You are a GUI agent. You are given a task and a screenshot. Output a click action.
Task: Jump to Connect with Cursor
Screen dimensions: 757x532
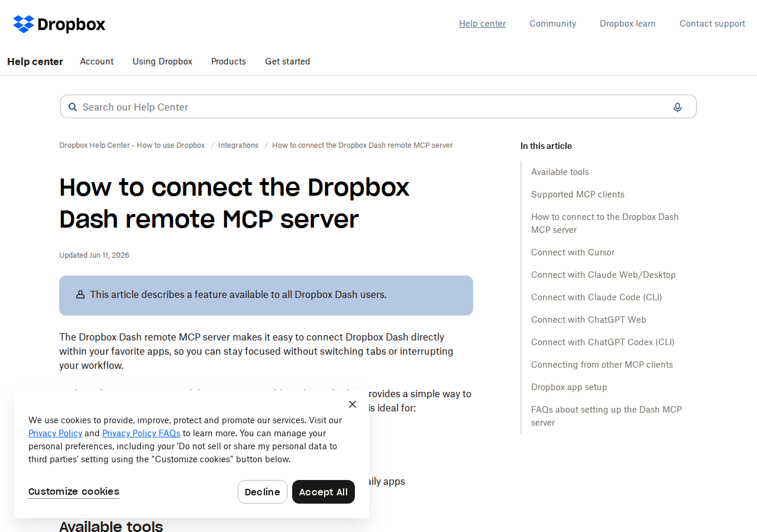(573, 252)
